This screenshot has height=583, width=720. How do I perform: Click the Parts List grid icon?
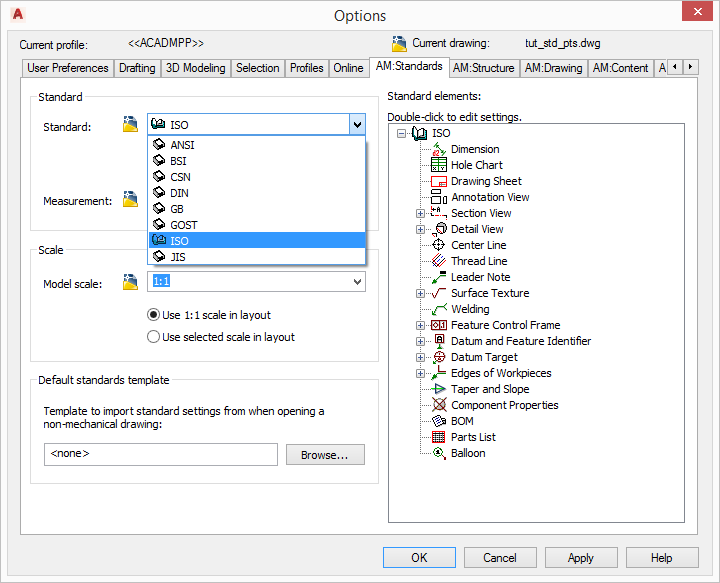point(438,437)
